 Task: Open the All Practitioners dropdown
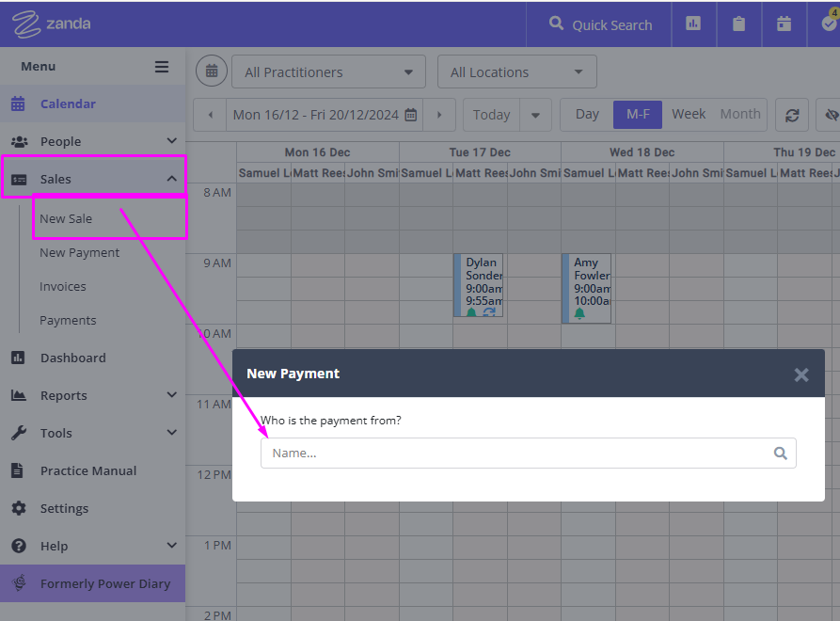(328, 72)
